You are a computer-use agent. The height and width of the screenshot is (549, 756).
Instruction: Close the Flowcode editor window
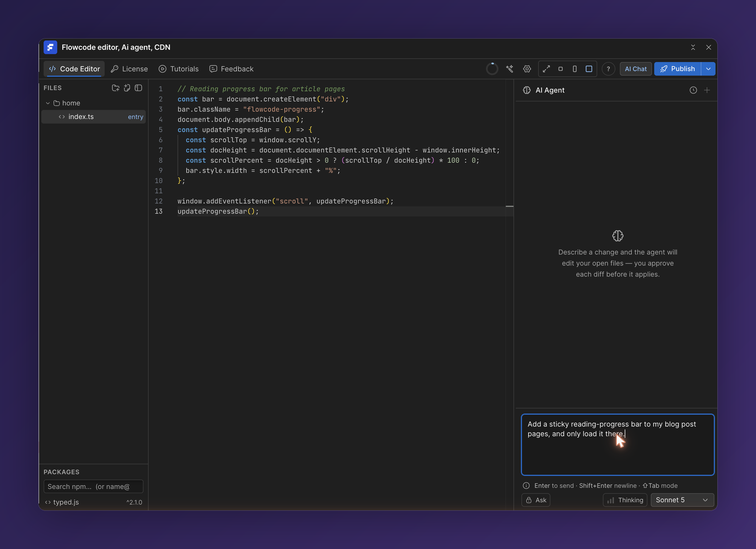point(708,47)
